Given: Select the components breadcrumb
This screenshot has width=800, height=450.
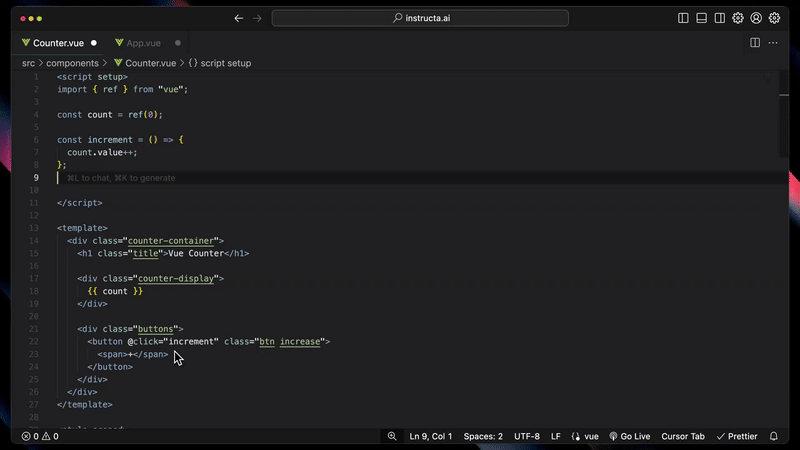Looking at the screenshot, I should 72,63.
